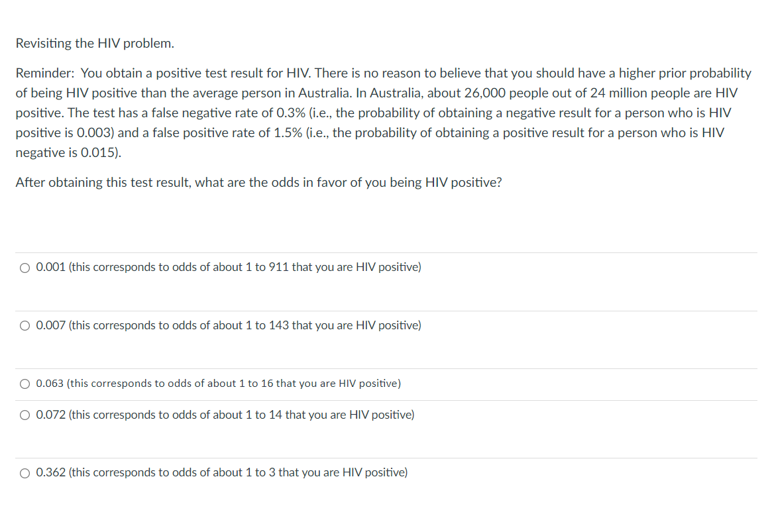Image resolution: width=770 pixels, height=532 pixels.
Task: Click the "After obtaining this test result" question
Action: coord(259,183)
